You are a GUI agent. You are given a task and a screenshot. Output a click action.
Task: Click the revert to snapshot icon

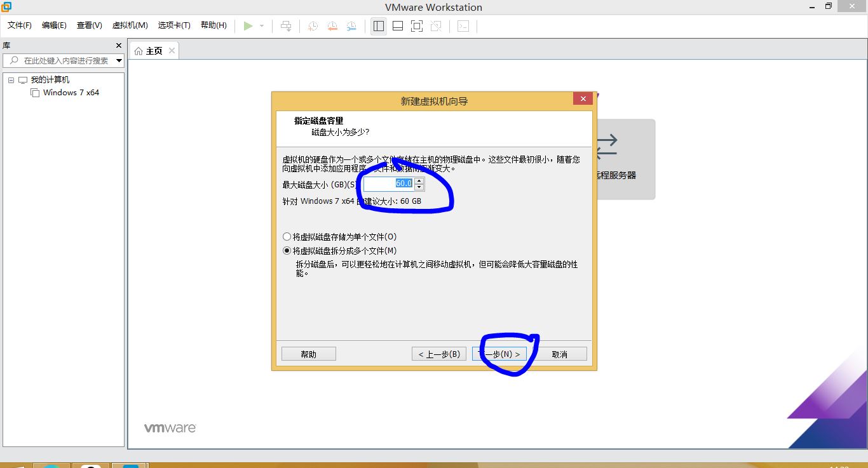pyautogui.click(x=332, y=26)
